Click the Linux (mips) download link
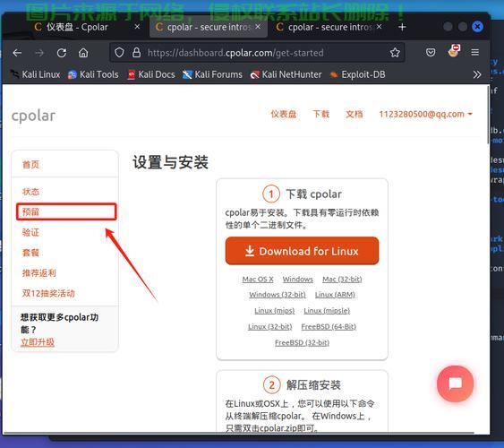 [x=275, y=311]
